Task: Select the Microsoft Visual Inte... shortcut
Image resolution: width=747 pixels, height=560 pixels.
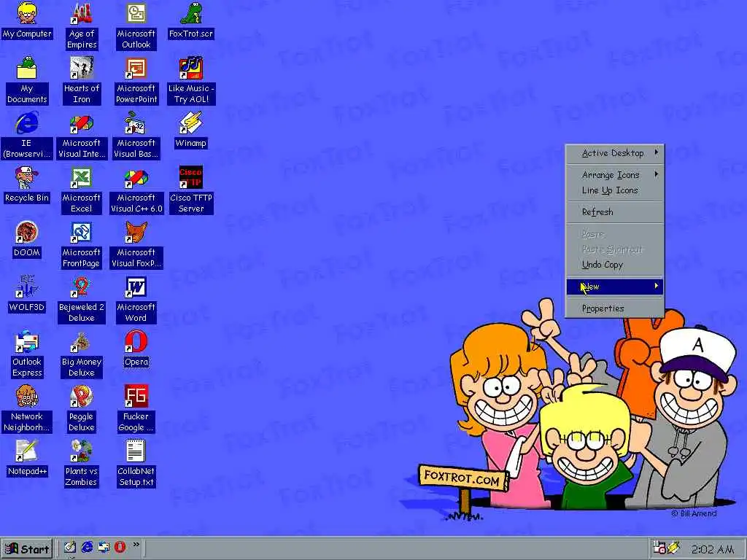Action: [82, 135]
